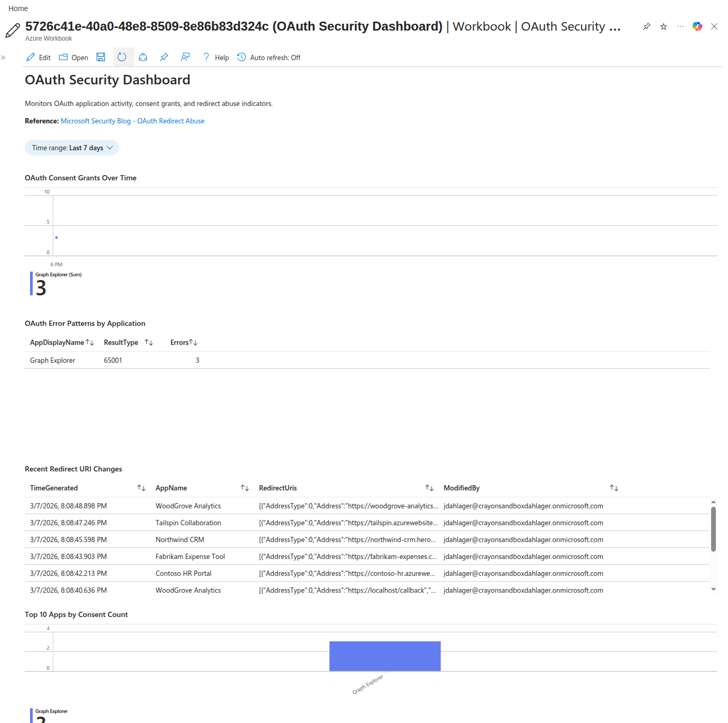Toggle sort on the Errors column
The image size is (728, 723).
192,342
